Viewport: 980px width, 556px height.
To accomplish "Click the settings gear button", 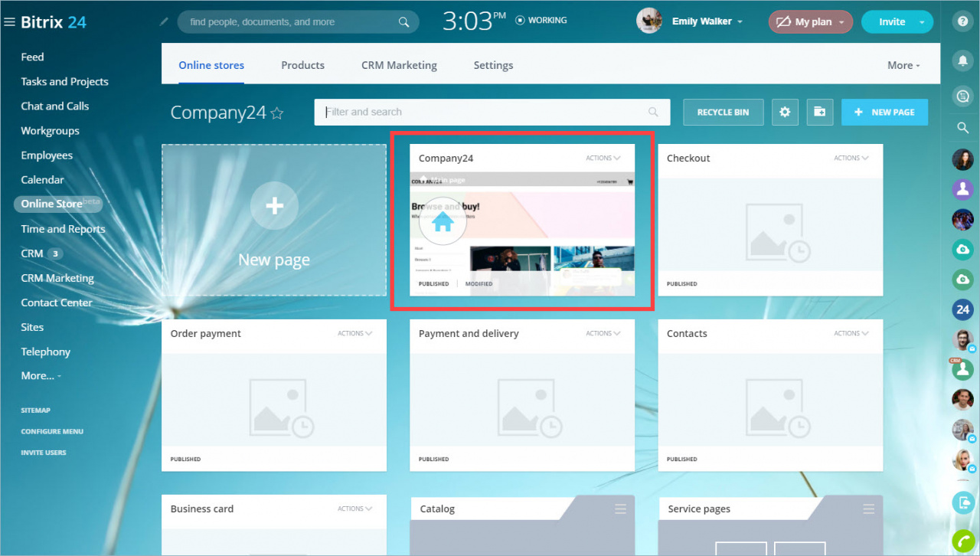I will (785, 112).
